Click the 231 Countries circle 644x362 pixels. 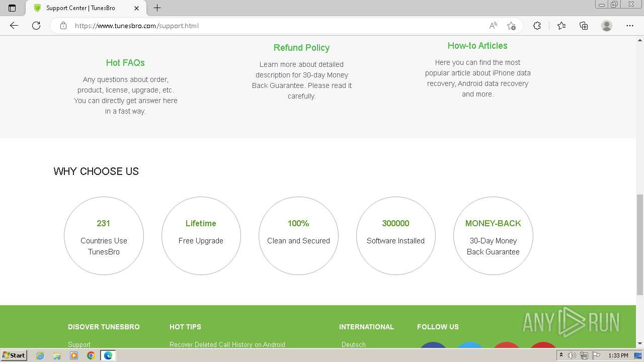point(104,236)
